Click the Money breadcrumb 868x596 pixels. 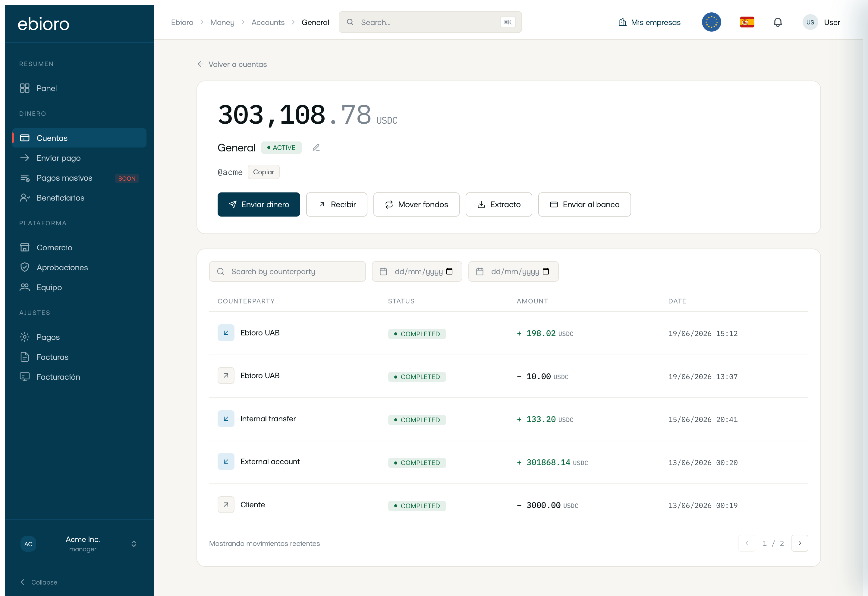pos(222,22)
